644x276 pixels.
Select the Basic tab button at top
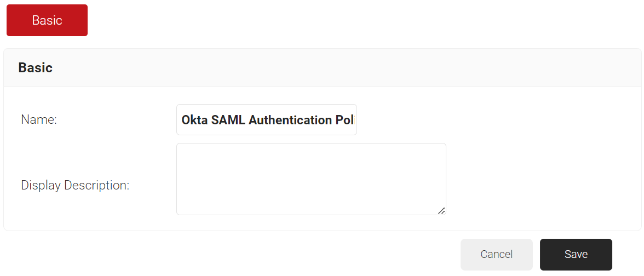(47, 20)
